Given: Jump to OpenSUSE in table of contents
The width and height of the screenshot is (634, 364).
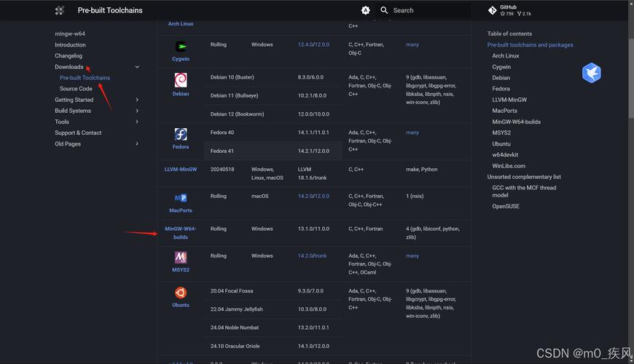Looking at the screenshot, I should tap(506, 207).
